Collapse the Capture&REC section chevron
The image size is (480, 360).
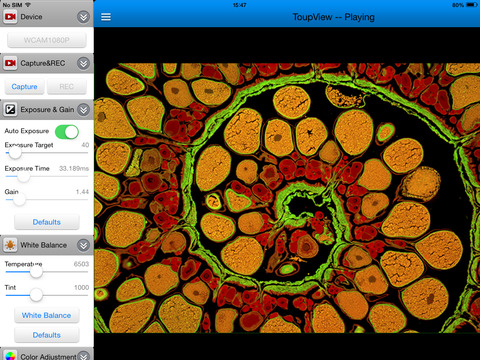(x=83, y=63)
